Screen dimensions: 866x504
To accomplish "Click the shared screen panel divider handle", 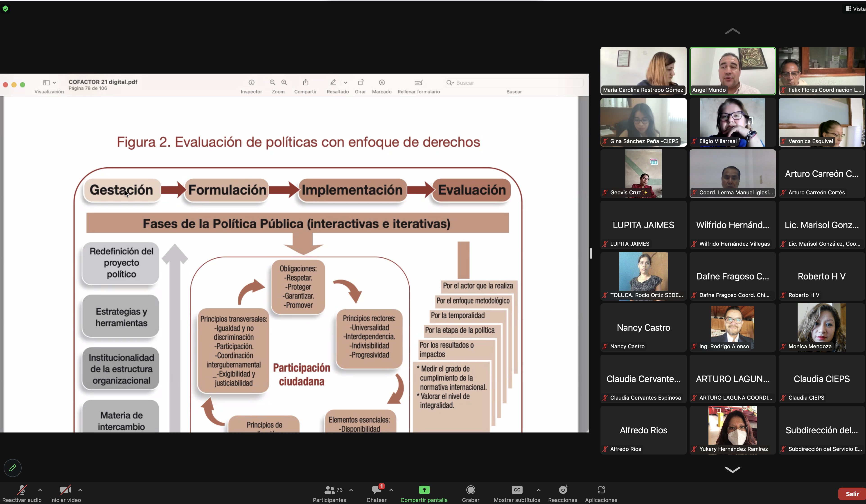I will [x=591, y=253].
